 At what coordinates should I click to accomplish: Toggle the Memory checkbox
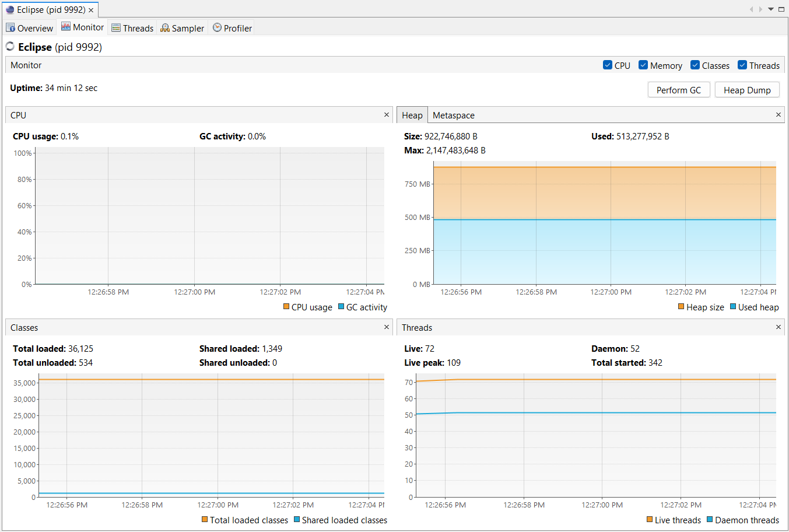click(x=643, y=65)
